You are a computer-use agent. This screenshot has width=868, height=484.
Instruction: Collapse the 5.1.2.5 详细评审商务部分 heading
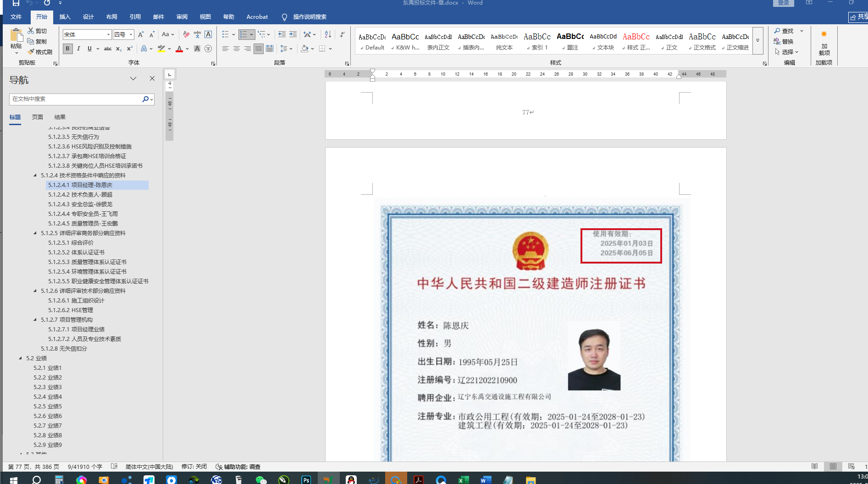coord(35,233)
